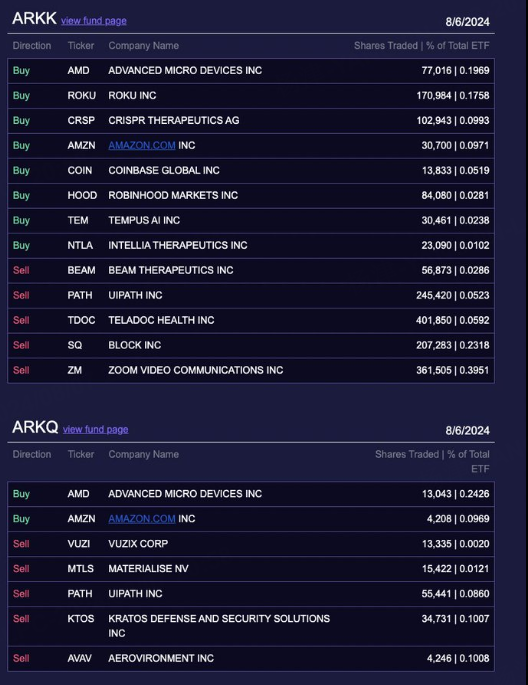Select the ROKU INC trade row
Viewport: 528px width, 685px height.
coord(251,96)
